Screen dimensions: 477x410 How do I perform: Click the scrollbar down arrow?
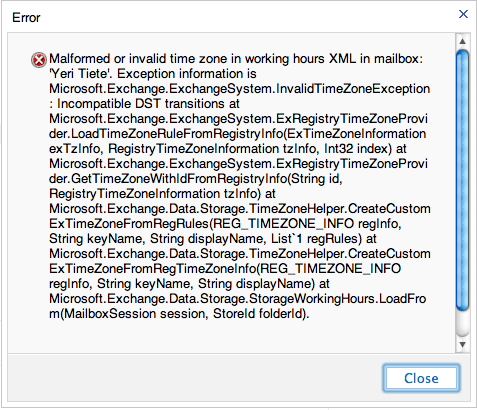point(462,345)
